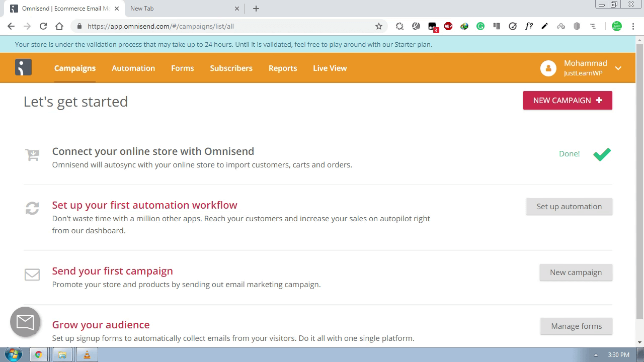
Task: Click the browser Forward arrow
Action: pyautogui.click(x=27, y=26)
